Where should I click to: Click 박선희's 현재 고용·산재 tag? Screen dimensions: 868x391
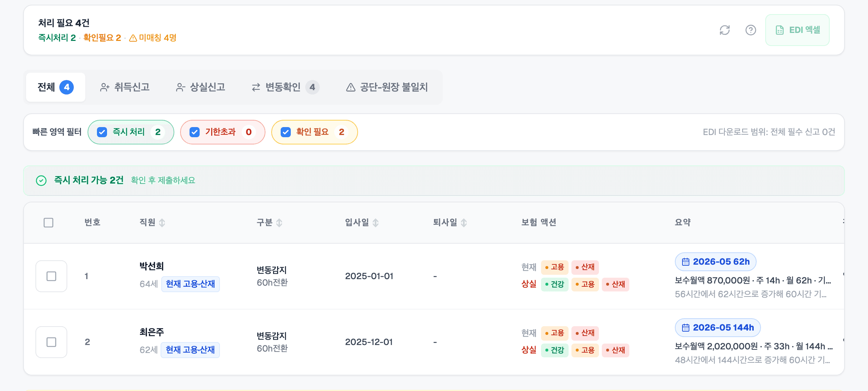pos(191,284)
